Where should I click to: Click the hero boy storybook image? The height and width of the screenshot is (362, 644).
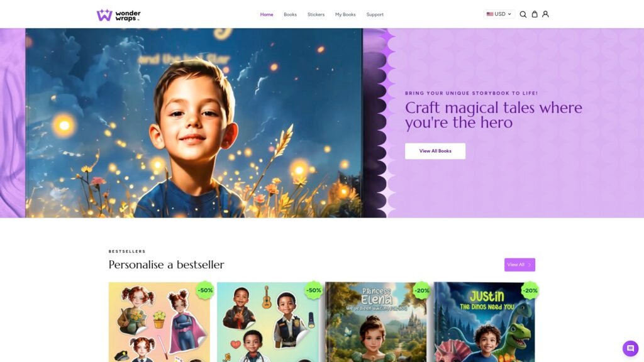(x=194, y=123)
